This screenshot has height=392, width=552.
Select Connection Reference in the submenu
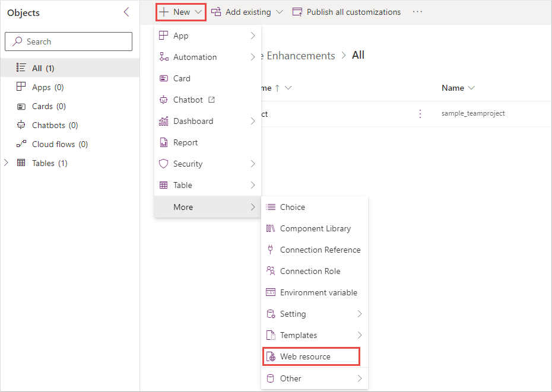(x=315, y=250)
